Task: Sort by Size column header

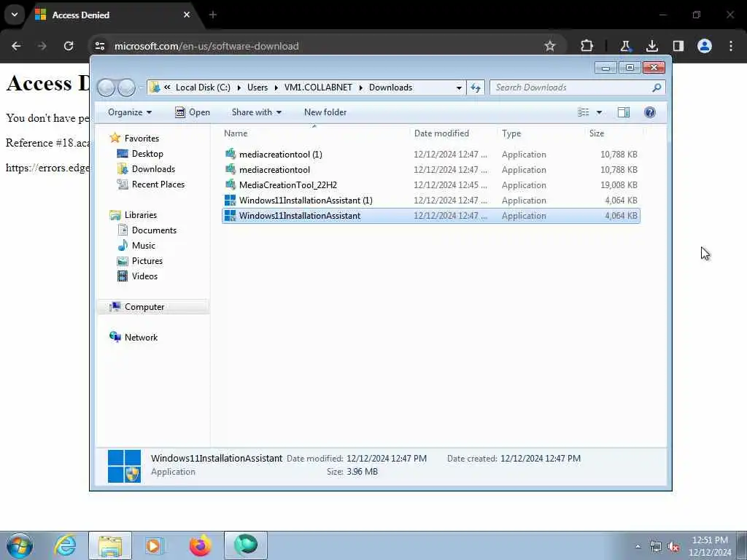Action: (x=597, y=133)
